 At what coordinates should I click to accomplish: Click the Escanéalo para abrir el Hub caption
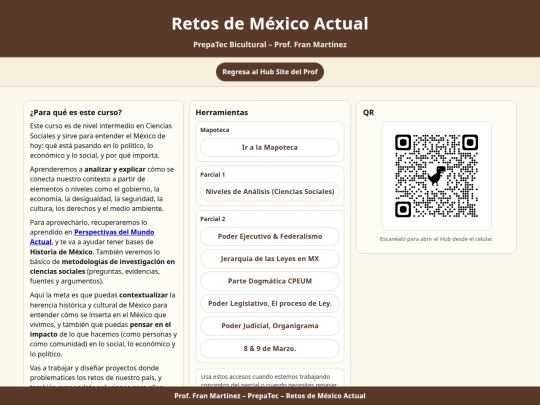tap(436, 239)
